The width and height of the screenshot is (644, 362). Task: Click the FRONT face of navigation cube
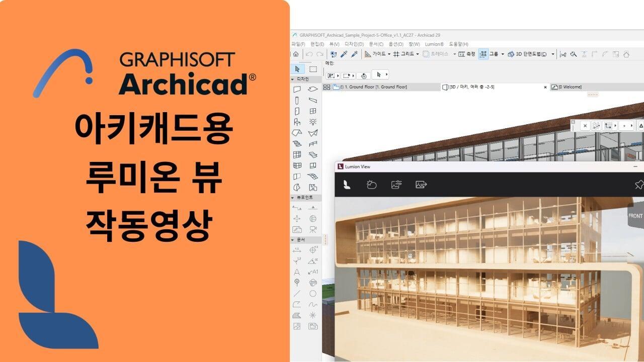coord(635,216)
